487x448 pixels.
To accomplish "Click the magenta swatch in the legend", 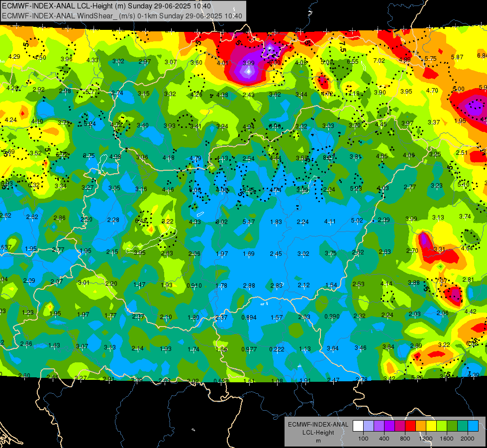I will click(x=400, y=426).
